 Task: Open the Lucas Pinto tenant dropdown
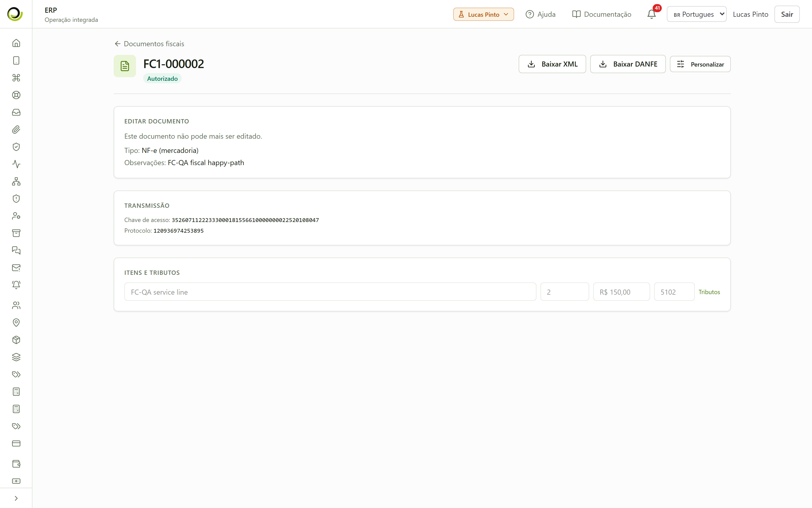point(483,14)
